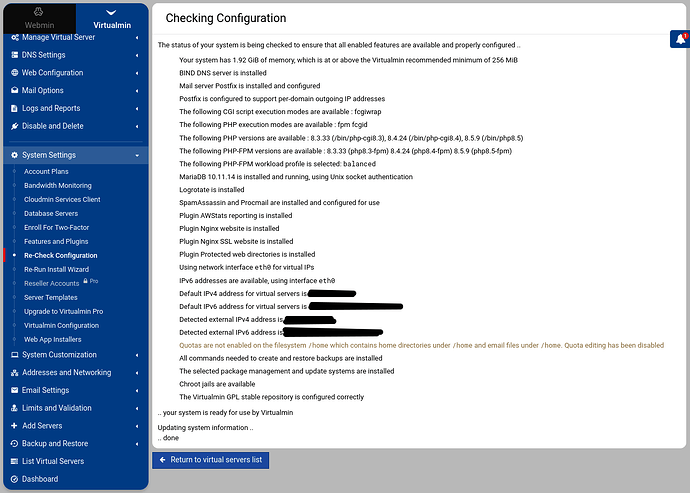The height and width of the screenshot is (493, 690).
Task: Click the System Customization laptop icon
Action: pos(15,355)
